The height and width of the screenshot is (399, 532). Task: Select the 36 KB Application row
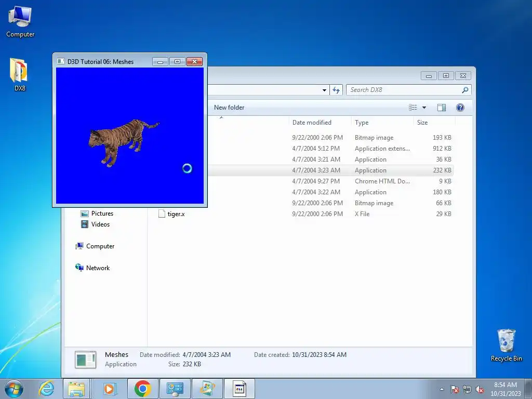pos(331,159)
